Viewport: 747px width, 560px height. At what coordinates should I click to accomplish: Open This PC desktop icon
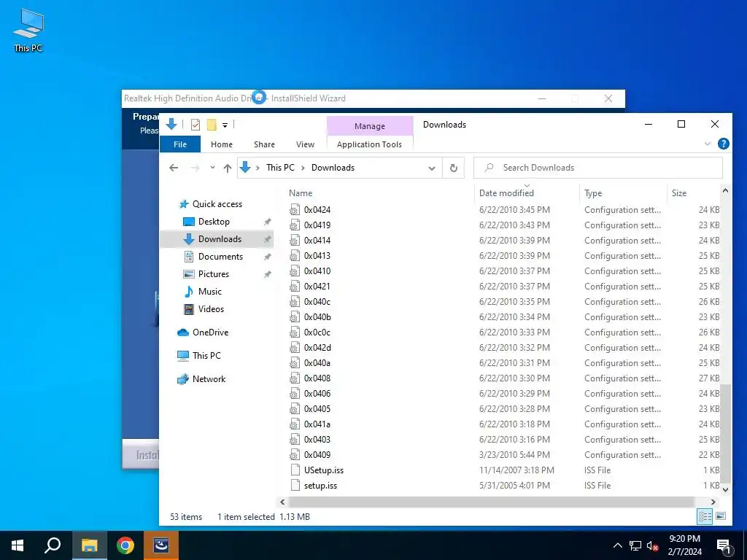[28, 31]
